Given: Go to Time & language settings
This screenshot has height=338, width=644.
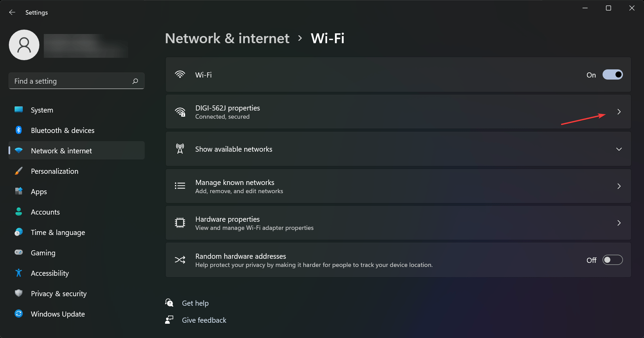Looking at the screenshot, I should coord(58,232).
